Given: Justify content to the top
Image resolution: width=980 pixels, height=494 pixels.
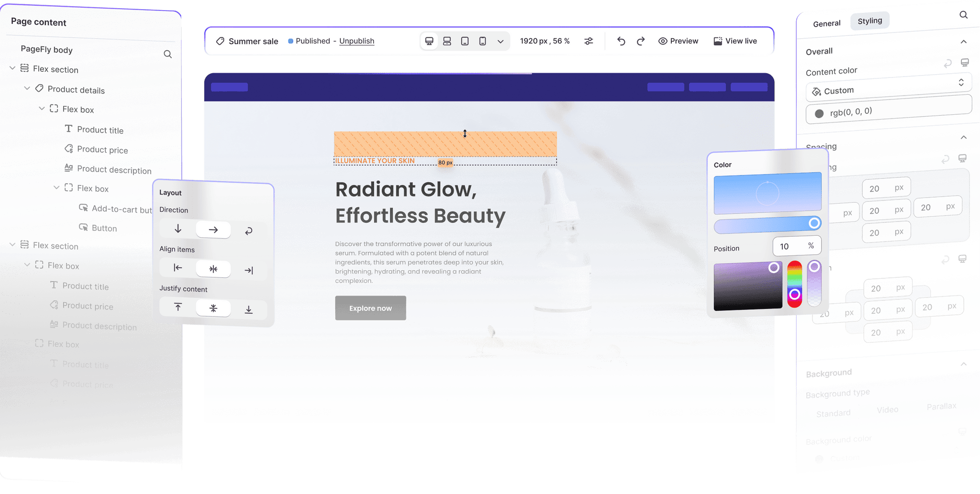Looking at the screenshot, I should (178, 307).
